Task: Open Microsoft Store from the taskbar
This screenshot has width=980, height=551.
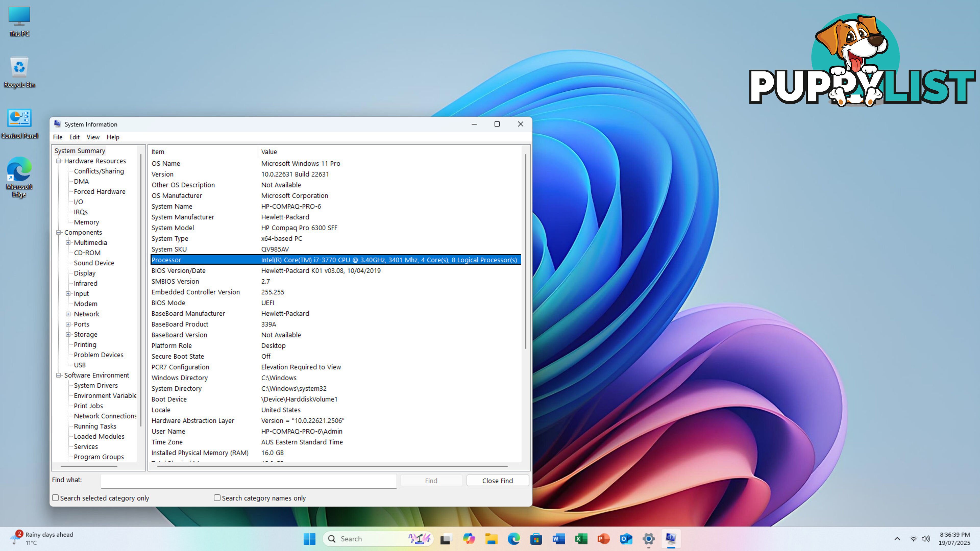Action: [x=536, y=539]
